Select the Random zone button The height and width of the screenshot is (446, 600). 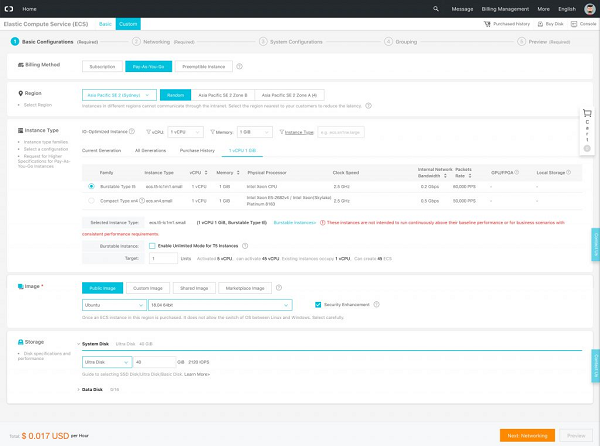pyautogui.click(x=175, y=95)
